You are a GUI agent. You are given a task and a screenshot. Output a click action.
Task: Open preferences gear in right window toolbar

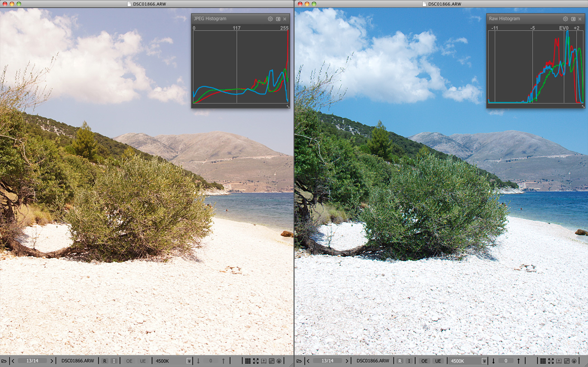(574, 361)
